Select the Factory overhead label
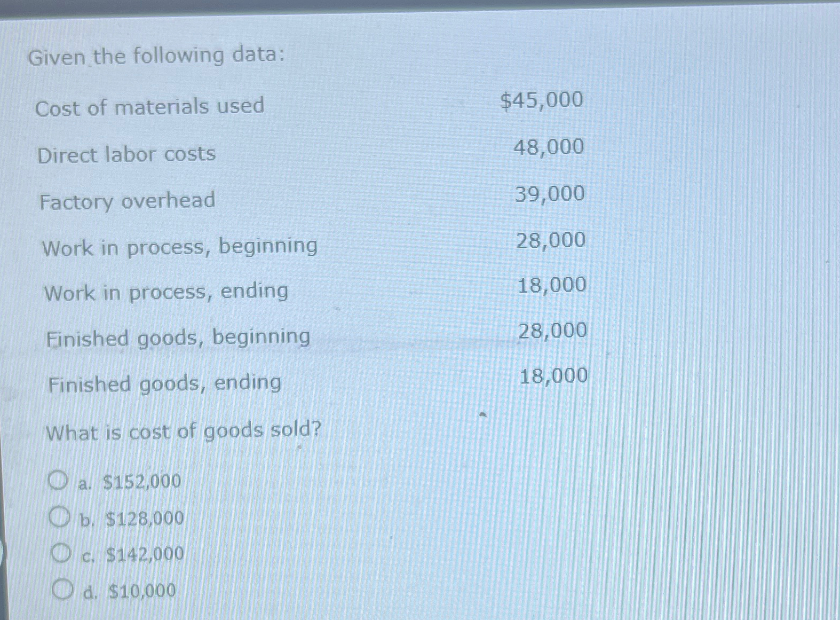 pyautogui.click(x=128, y=201)
